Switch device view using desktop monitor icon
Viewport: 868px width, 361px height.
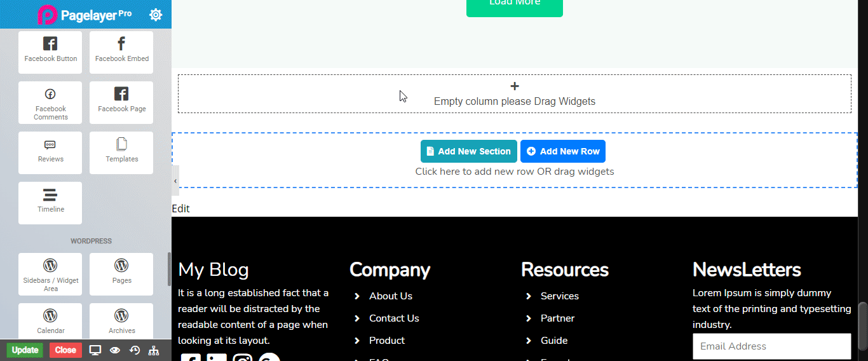pos(95,350)
